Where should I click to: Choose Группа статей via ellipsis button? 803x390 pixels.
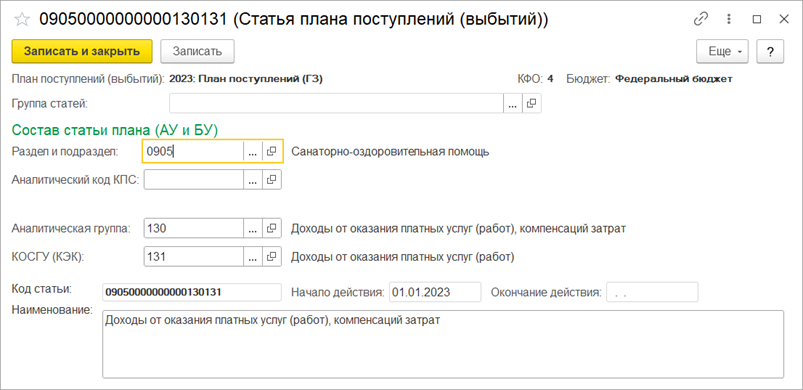point(513,103)
